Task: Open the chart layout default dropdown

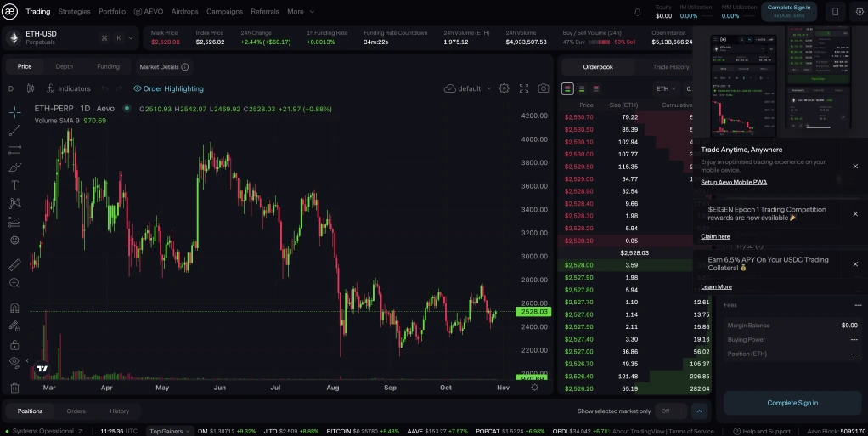Action: 467,88
